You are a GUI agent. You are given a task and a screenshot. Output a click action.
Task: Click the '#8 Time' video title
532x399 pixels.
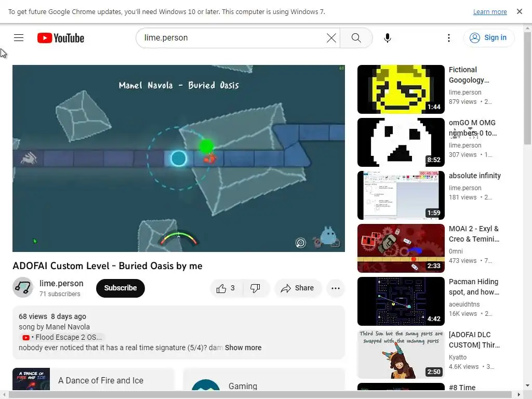click(x=462, y=388)
